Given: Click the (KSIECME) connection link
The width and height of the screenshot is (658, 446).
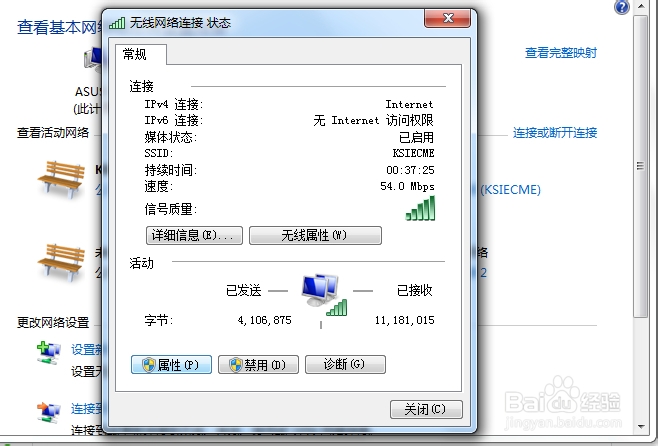Looking at the screenshot, I should 510,190.
